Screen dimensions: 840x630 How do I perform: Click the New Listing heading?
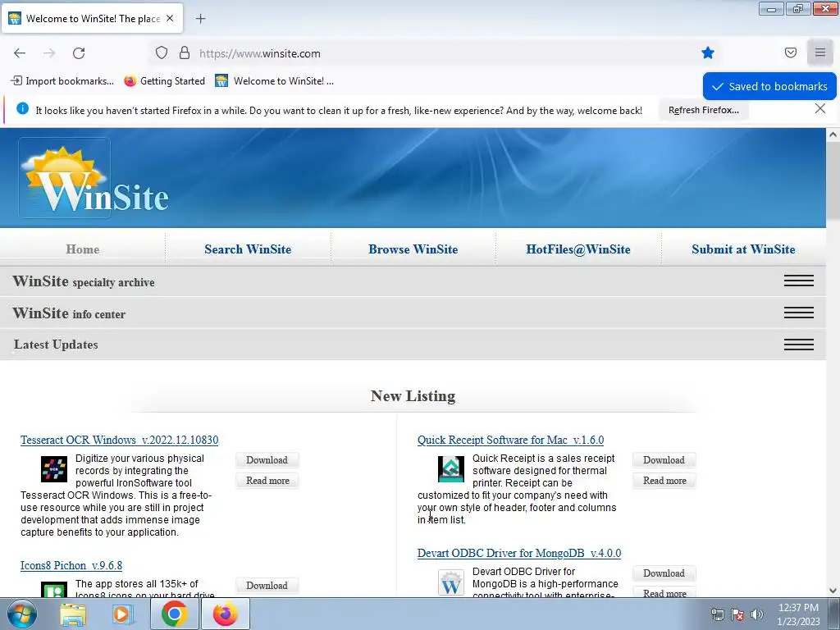(413, 396)
